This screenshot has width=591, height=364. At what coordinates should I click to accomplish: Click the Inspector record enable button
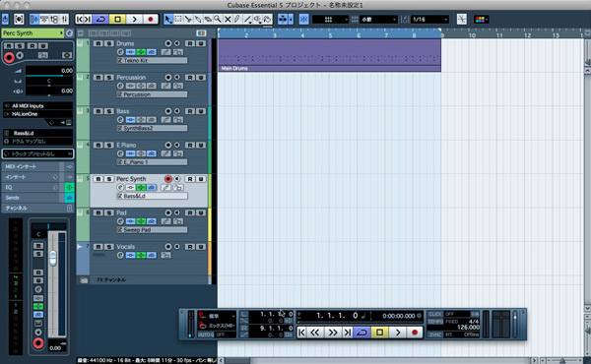[x=9, y=57]
